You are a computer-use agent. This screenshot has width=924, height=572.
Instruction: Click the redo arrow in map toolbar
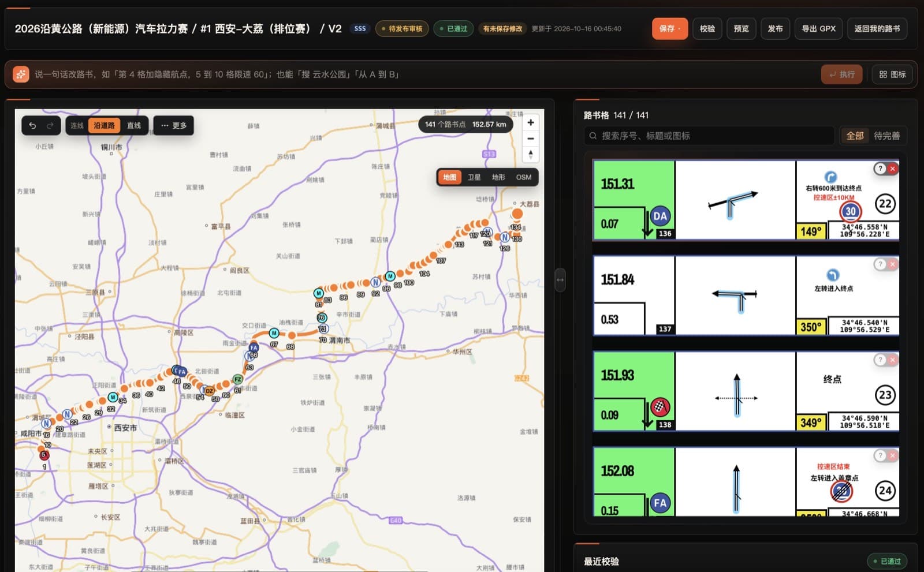click(50, 125)
